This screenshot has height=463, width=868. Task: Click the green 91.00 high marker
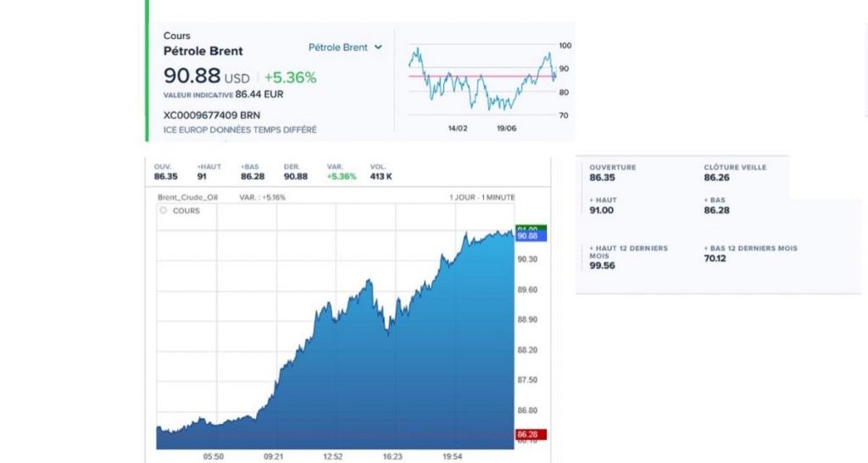[531, 228]
